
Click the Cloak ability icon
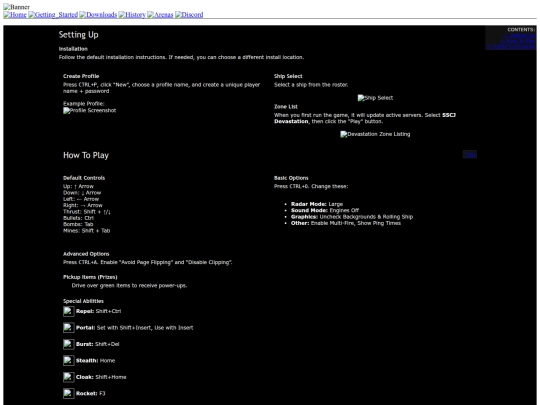click(69, 377)
